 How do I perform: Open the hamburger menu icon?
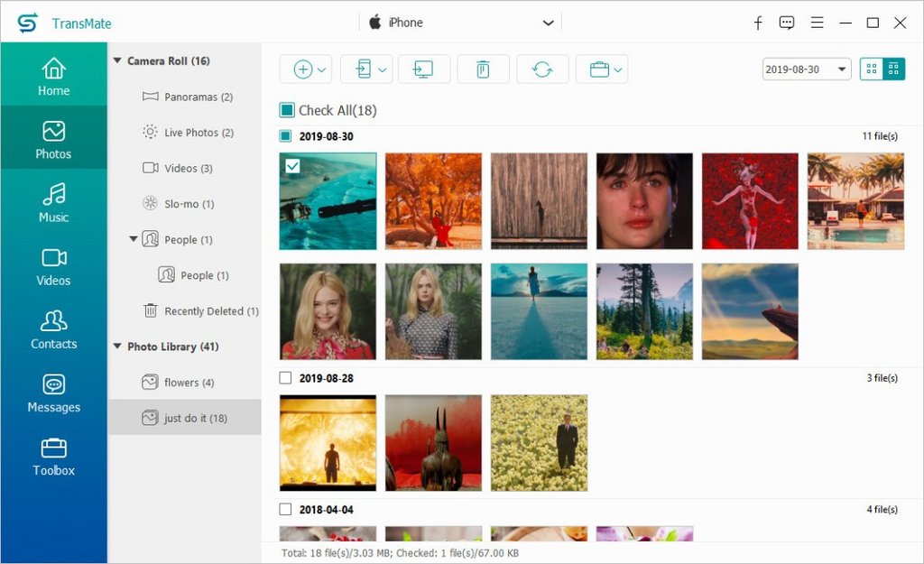(x=817, y=23)
